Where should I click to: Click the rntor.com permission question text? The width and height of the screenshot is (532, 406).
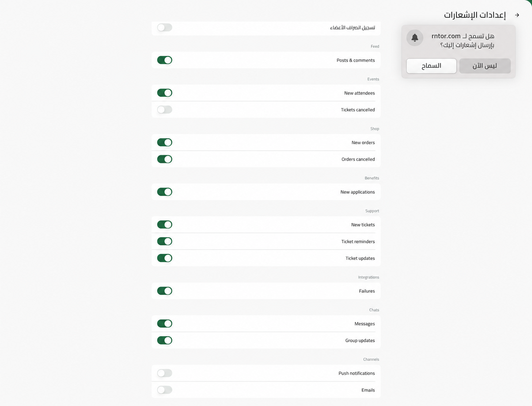463,41
